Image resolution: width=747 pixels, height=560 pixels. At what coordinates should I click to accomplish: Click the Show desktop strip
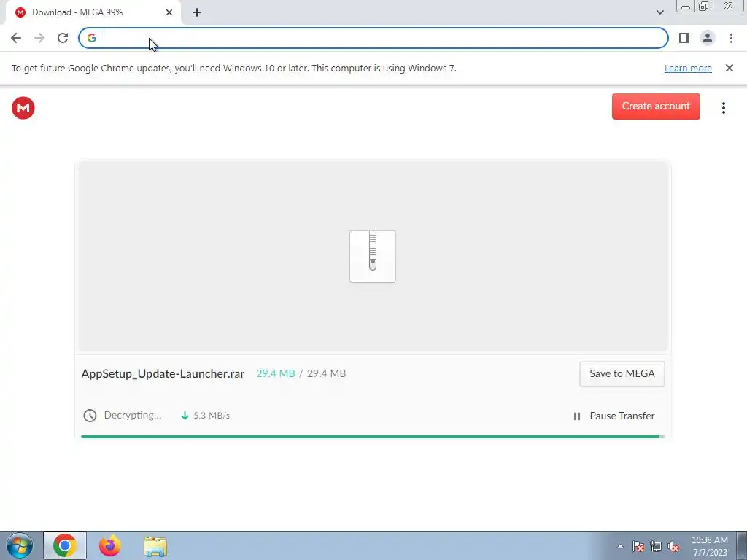[742, 546]
